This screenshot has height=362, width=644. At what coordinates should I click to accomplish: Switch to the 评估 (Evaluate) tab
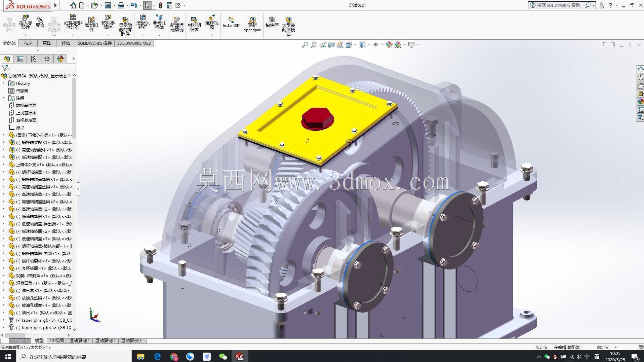[x=66, y=43]
